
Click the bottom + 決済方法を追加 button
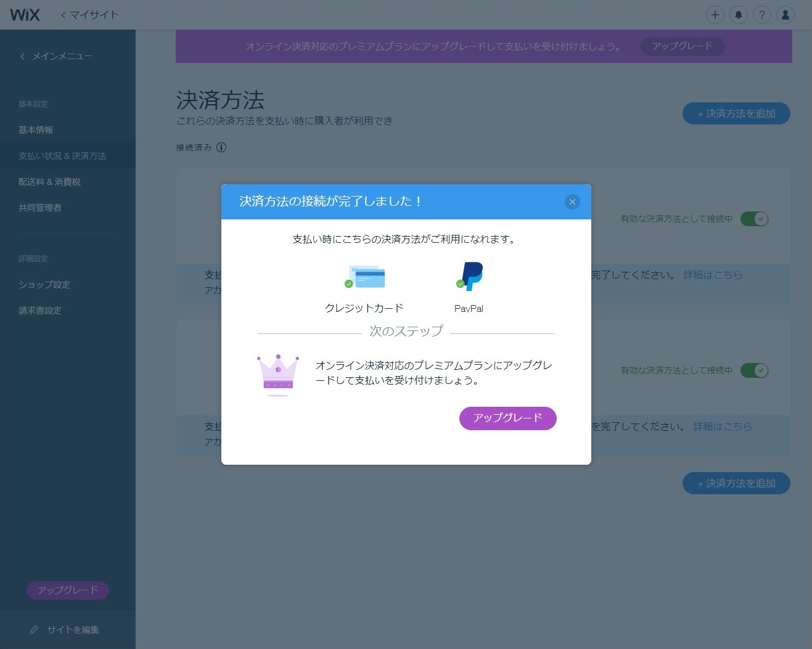coord(736,484)
